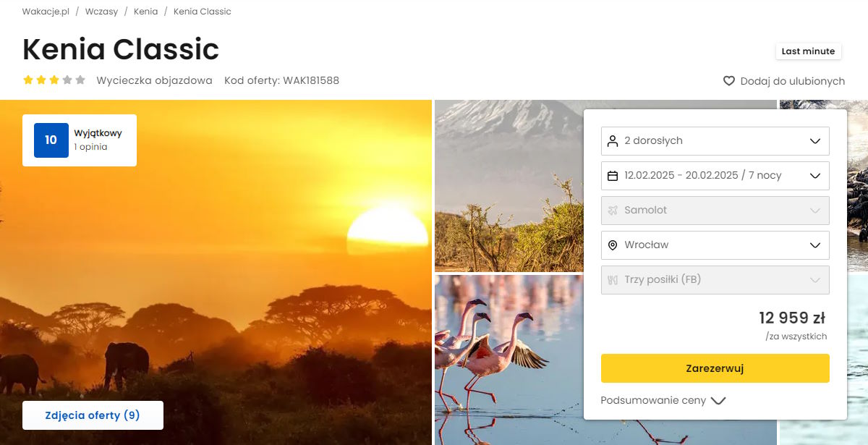The height and width of the screenshot is (445, 868).
Task: Expand Podsumowanie ceny price summary
Action: tap(663, 401)
